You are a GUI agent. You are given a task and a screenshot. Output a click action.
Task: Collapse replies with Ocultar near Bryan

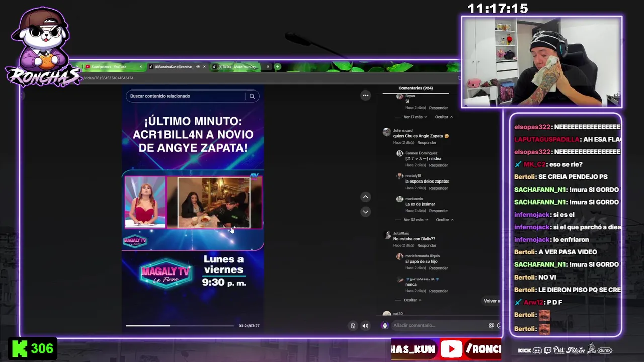[444, 117]
